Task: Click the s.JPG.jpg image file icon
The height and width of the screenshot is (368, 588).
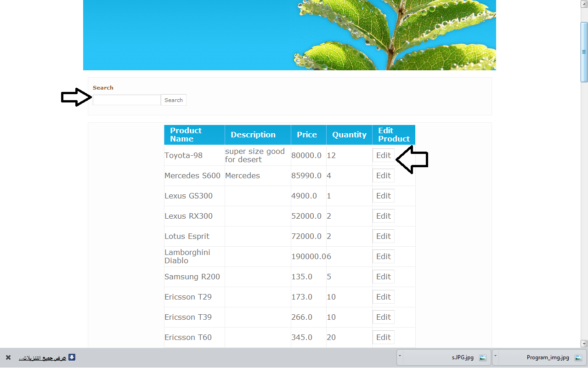Action: pyautogui.click(x=483, y=357)
